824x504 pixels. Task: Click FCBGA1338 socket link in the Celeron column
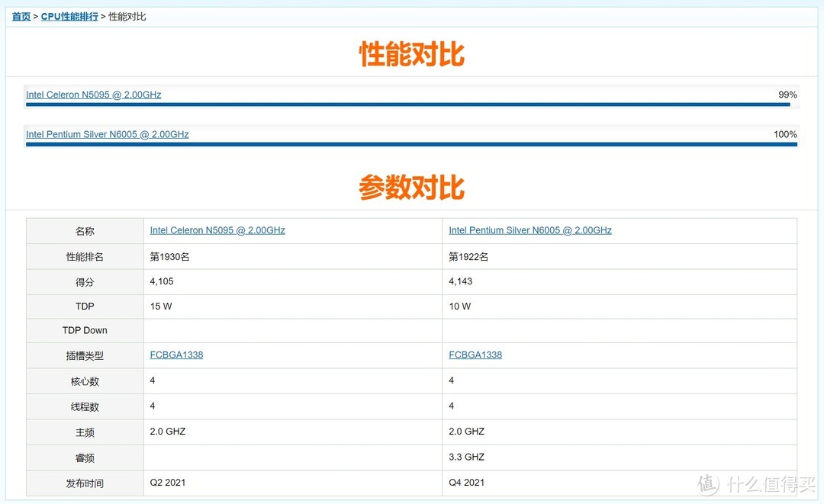(176, 355)
